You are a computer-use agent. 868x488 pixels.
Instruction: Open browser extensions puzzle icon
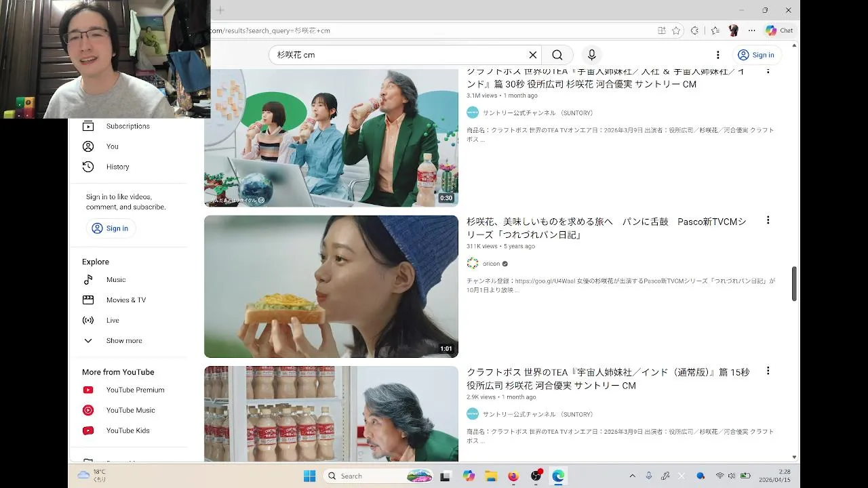coord(694,30)
